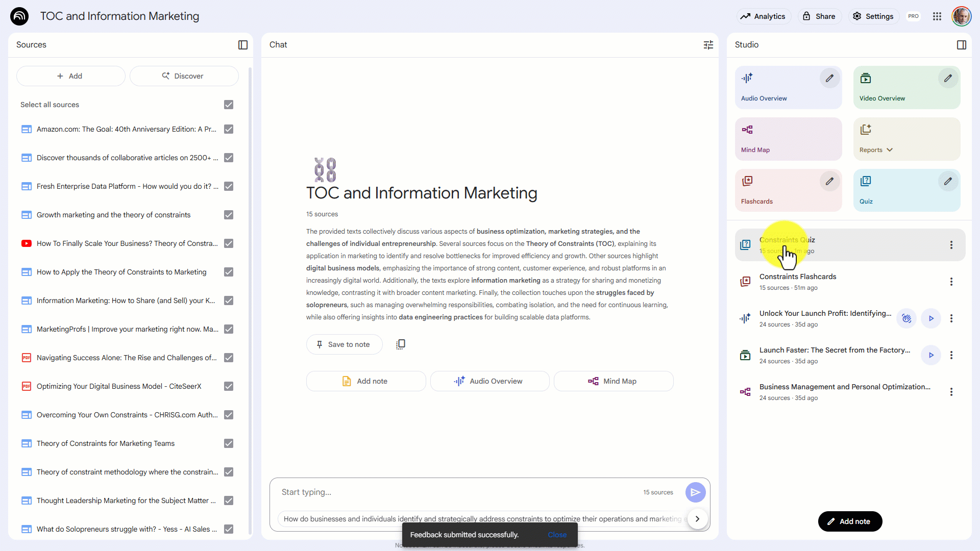Screen dimensions: 980x551
Task: Open the Settings menu
Action: (873, 16)
